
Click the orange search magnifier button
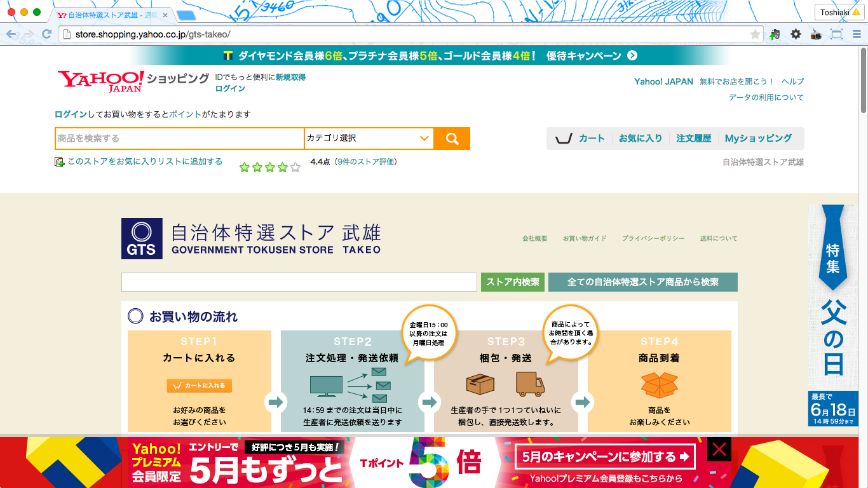[x=452, y=139]
